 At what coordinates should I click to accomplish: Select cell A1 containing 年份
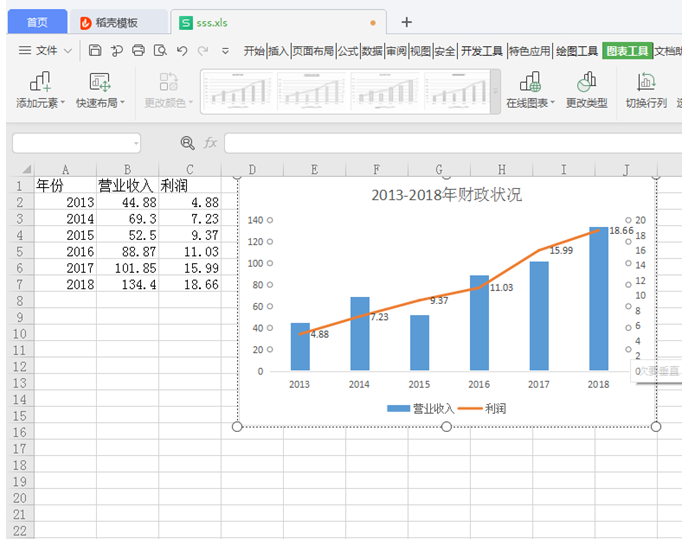(65, 186)
